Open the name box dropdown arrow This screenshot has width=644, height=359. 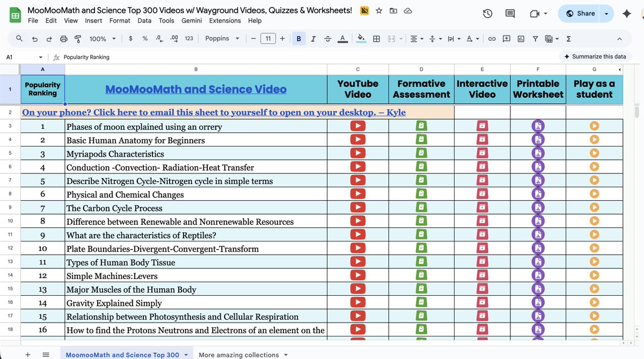[41, 57]
